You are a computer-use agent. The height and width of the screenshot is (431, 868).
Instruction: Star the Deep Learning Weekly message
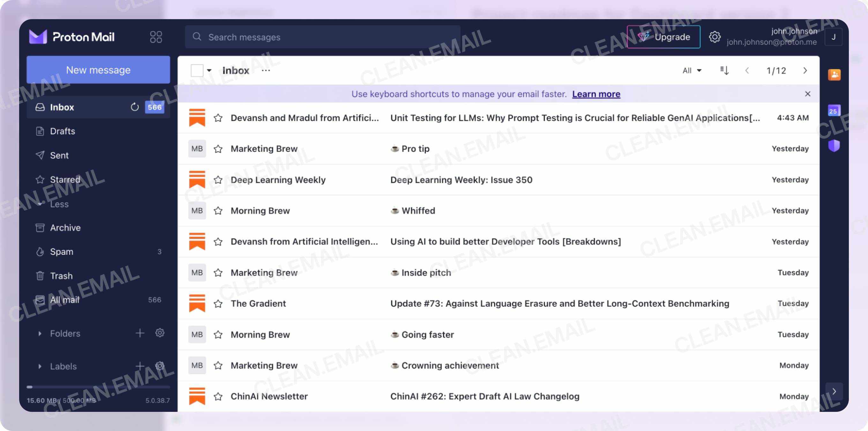(218, 180)
